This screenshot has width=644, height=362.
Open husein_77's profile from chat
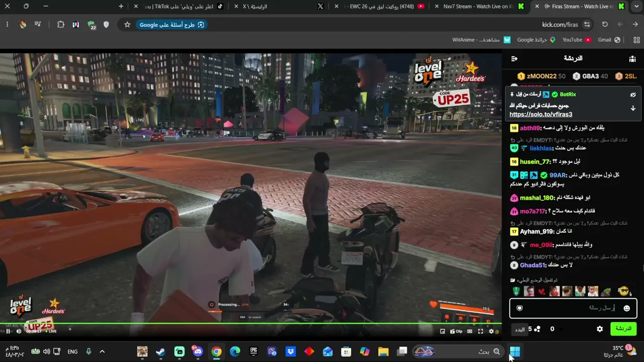pyautogui.click(x=535, y=162)
